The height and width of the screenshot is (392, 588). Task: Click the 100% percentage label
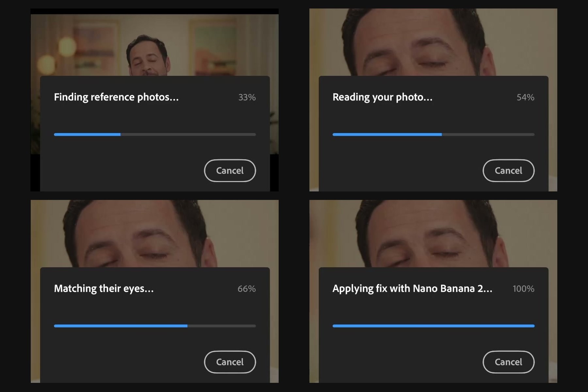pos(523,289)
